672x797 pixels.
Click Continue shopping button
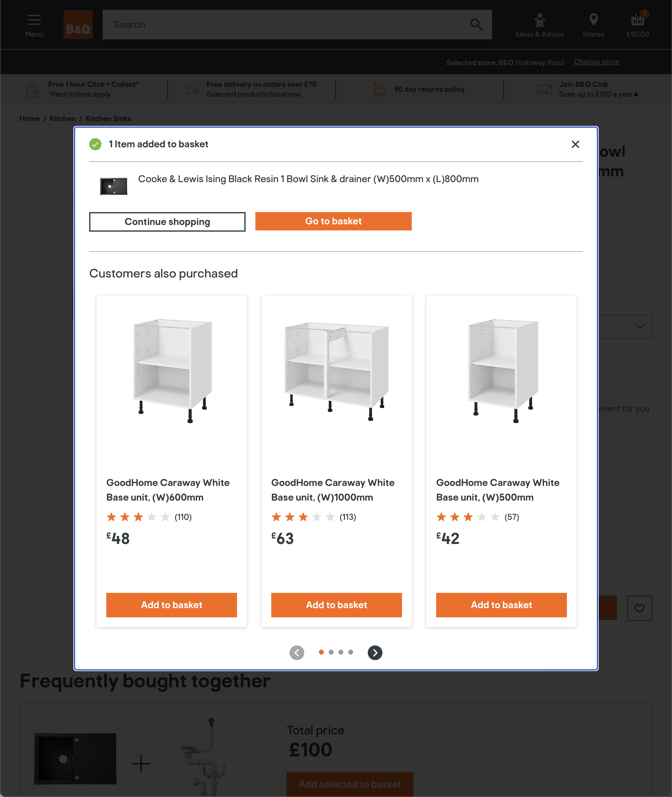[167, 222]
